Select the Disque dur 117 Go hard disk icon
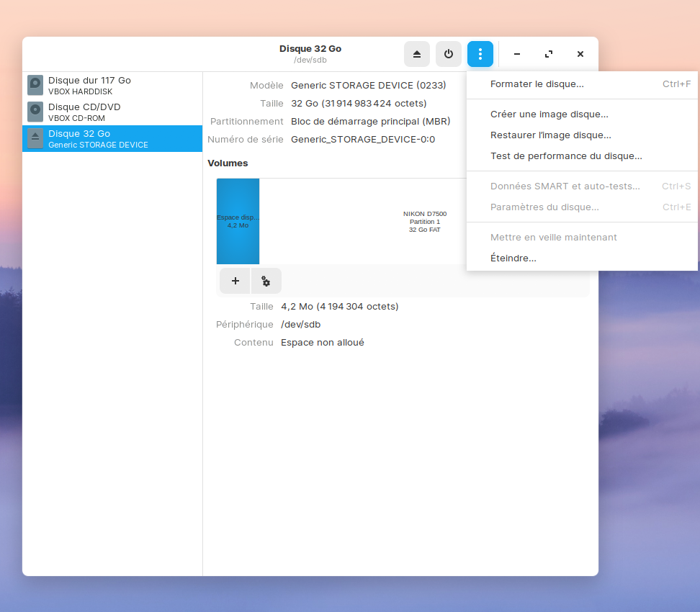The height and width of the screenshot is (612, 700). click(x=35, y=85)
